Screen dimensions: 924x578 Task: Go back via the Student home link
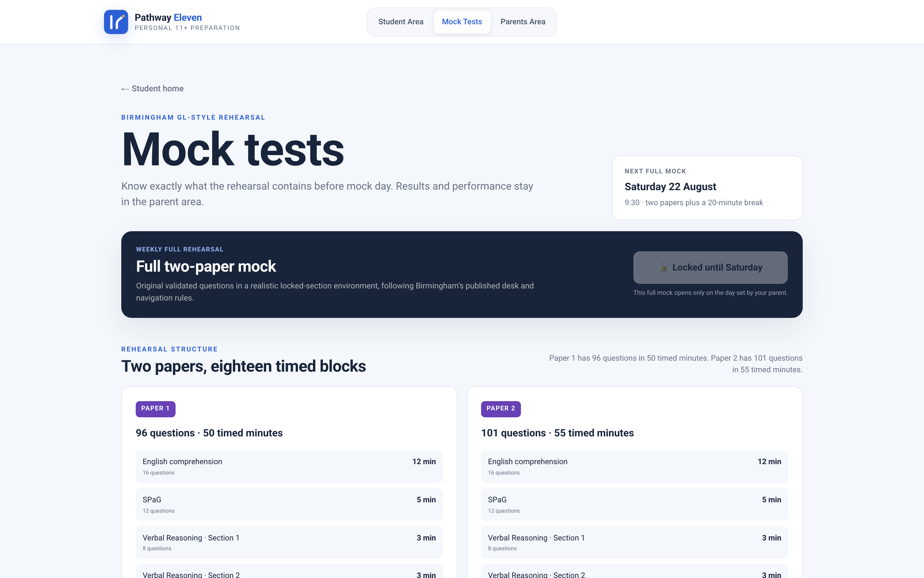152,89
